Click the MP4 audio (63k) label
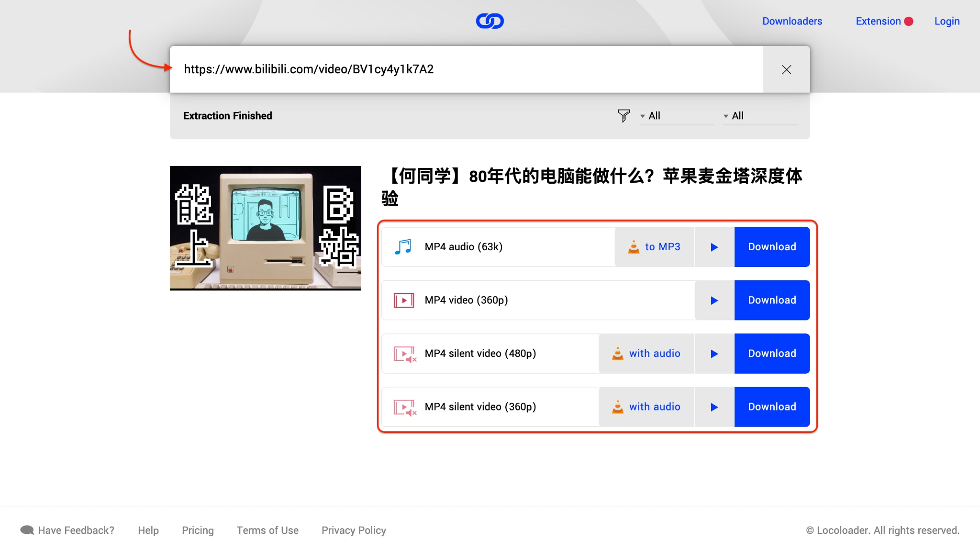The image size is (980, 553). (463, 247)
